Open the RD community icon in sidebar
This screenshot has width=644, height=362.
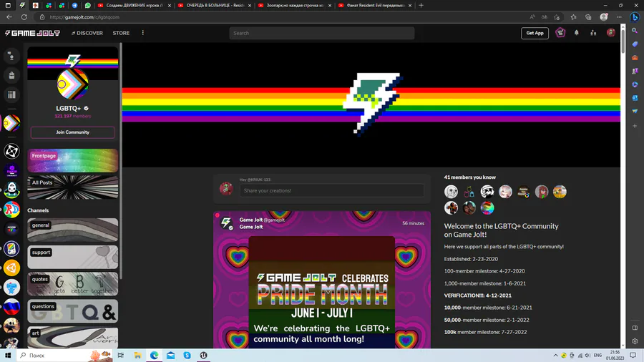pos(11,210)
